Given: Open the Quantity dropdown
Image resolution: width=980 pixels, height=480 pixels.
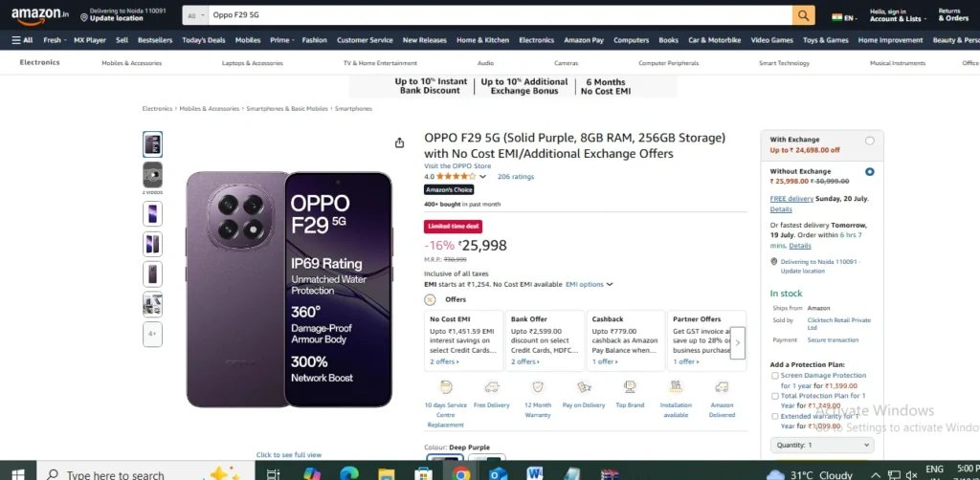Looking at the screenshot, I should pos(822,445).
